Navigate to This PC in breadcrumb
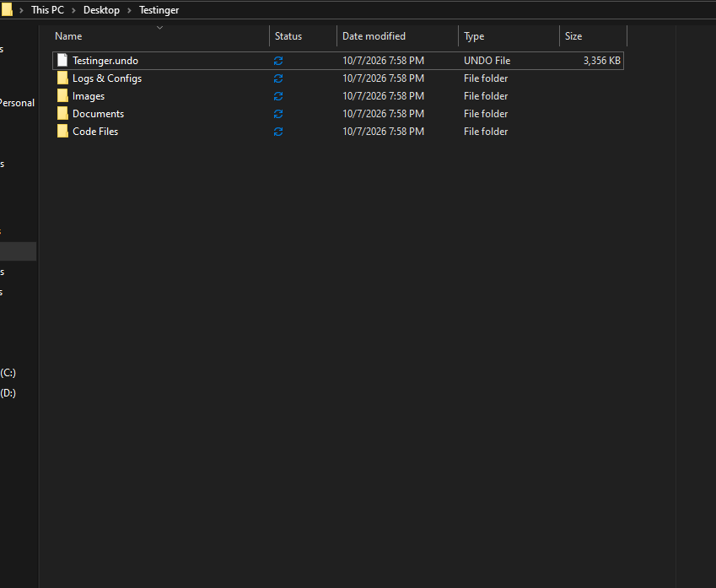 (x=47, y=10)
